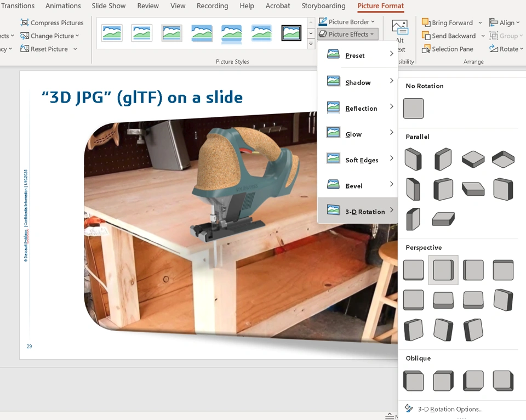Select first preset in second Parallel row
This screenshot has width=526, height=420.
tap(413, 189)
